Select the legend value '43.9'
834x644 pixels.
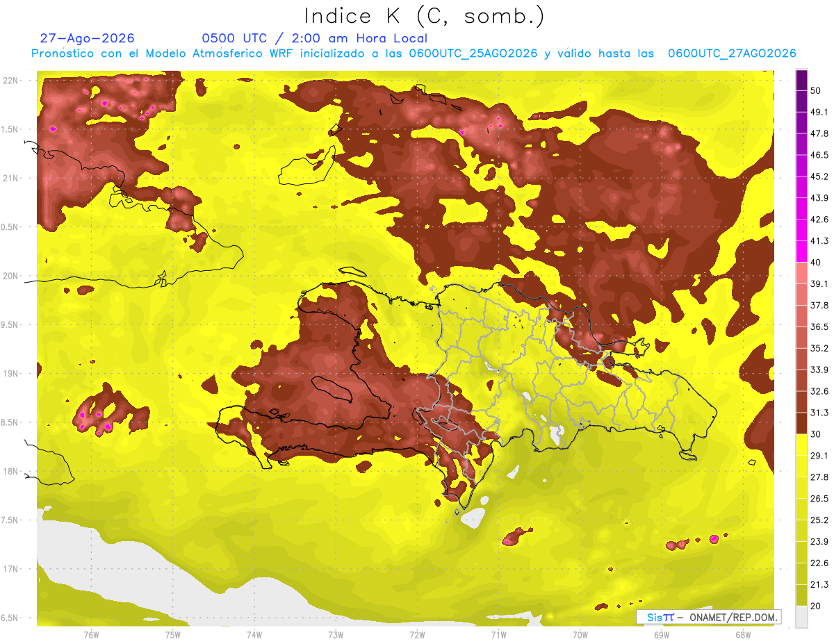819,198
